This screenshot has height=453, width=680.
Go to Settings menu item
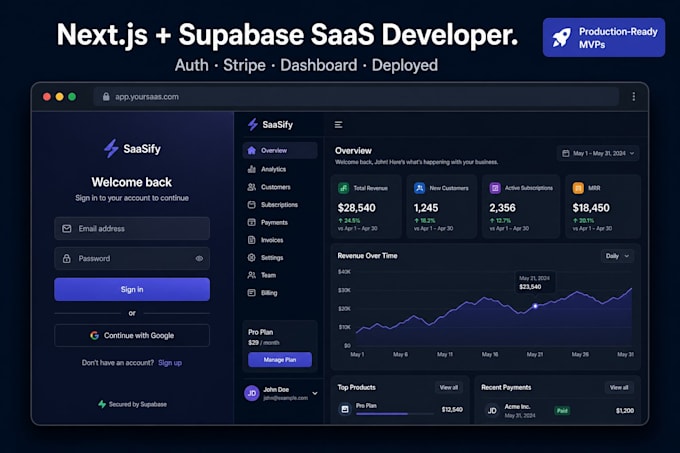(280, 257)
